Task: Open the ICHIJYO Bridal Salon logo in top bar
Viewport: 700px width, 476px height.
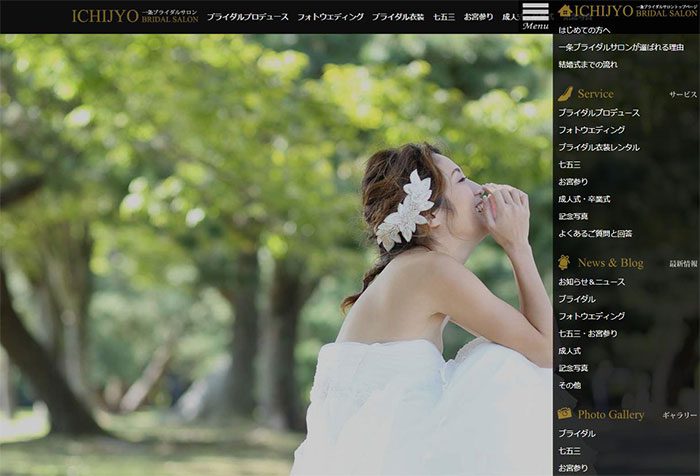Action: point(135,16)
